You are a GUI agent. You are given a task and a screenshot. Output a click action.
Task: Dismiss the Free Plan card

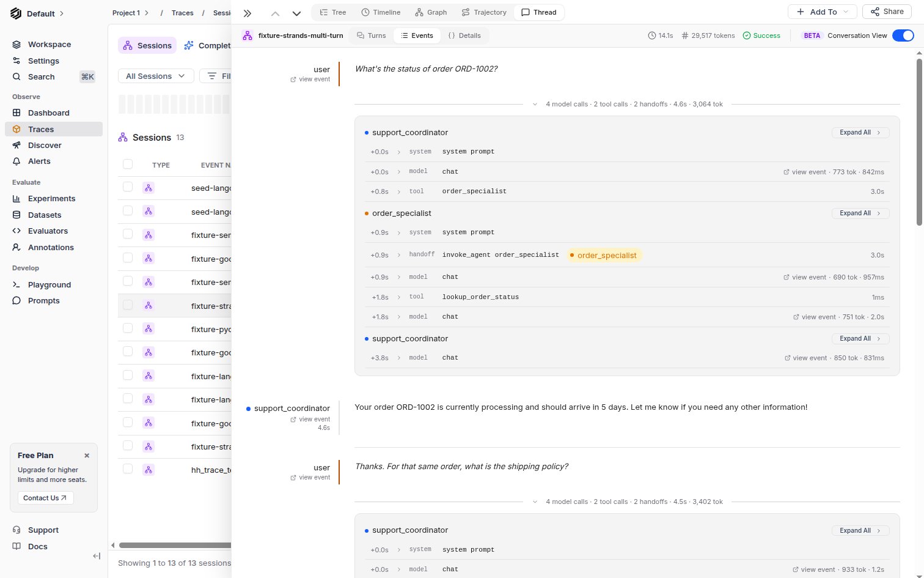(87, 456)
